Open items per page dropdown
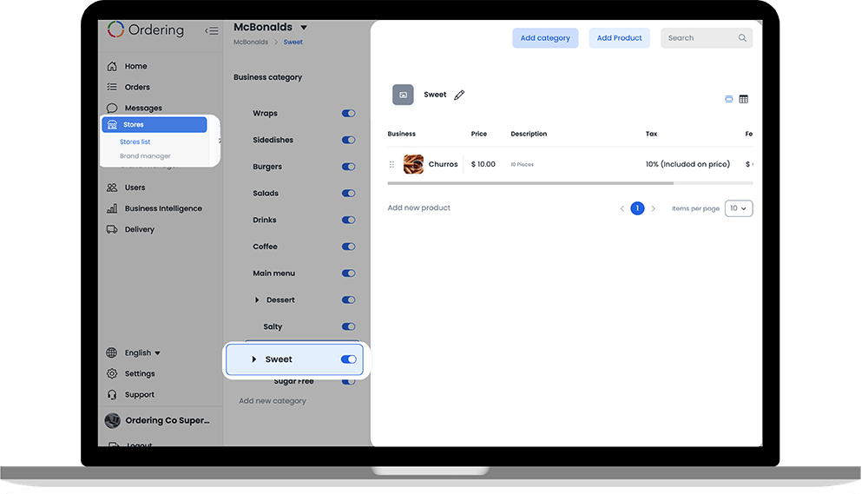The width and height of the screenshot is (868, 494). [x=739, y=208]
